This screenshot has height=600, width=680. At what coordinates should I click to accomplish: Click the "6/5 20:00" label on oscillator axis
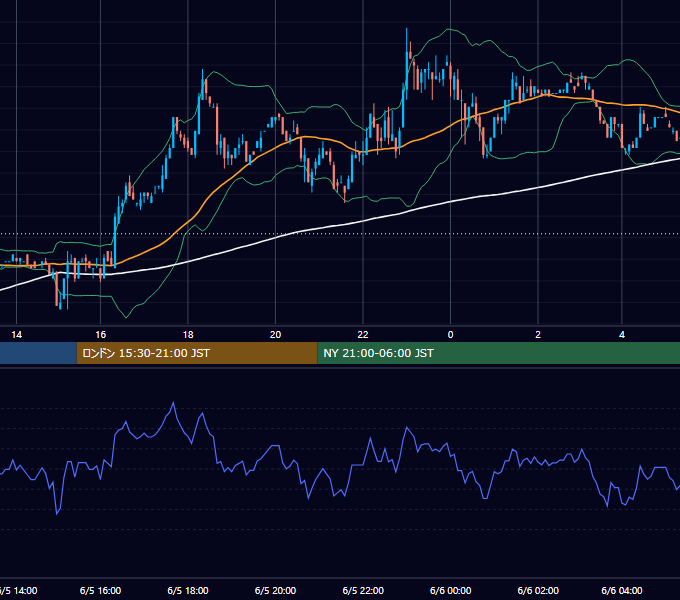coord(275,590)
